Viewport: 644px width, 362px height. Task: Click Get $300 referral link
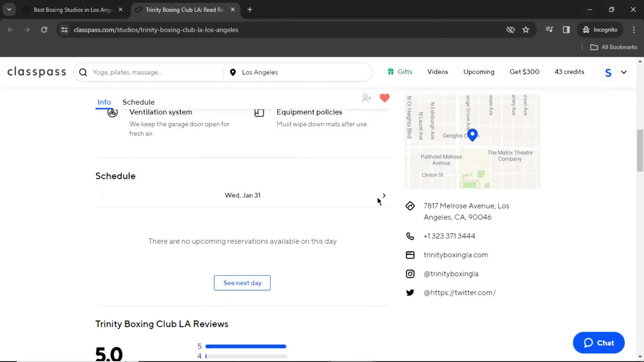click(524, 72)
